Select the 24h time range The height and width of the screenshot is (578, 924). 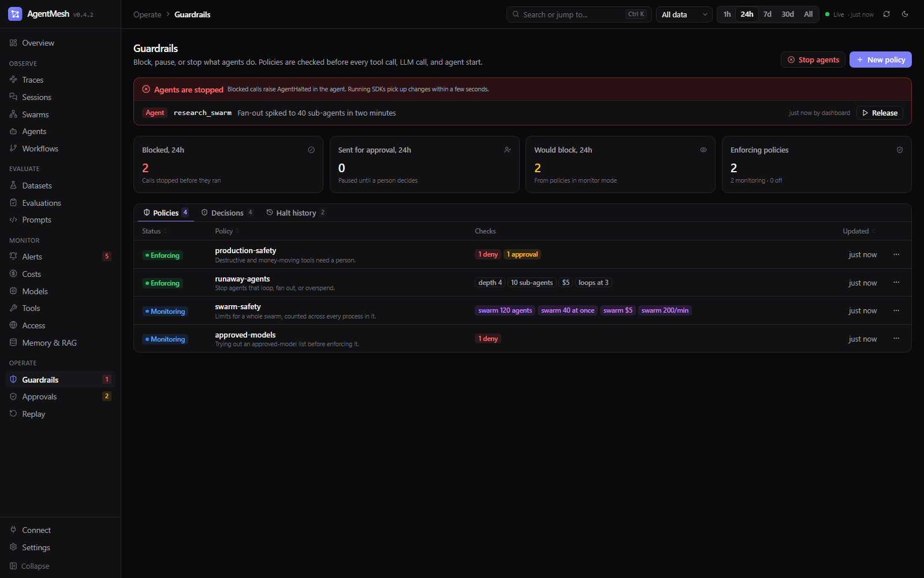coord(747,14)
